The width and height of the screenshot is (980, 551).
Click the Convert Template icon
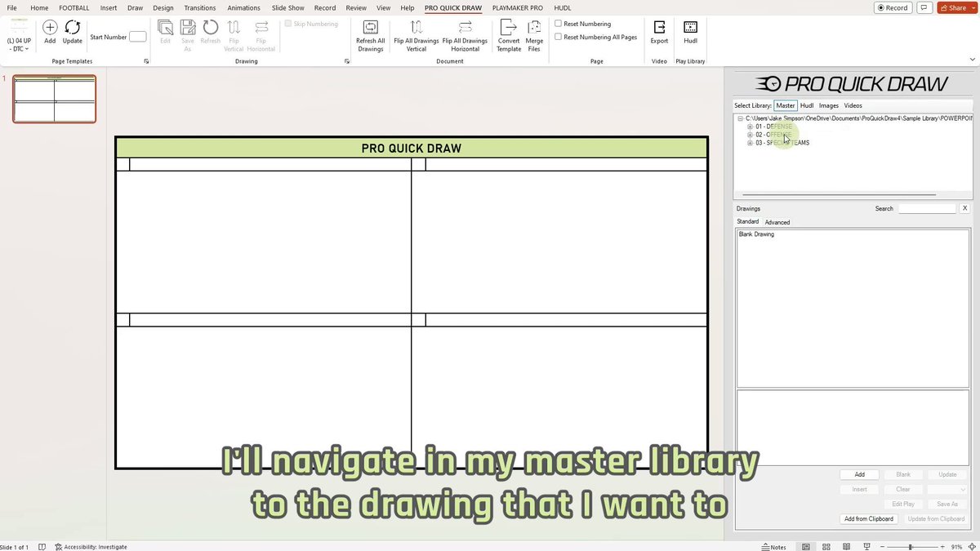(509, 28)
